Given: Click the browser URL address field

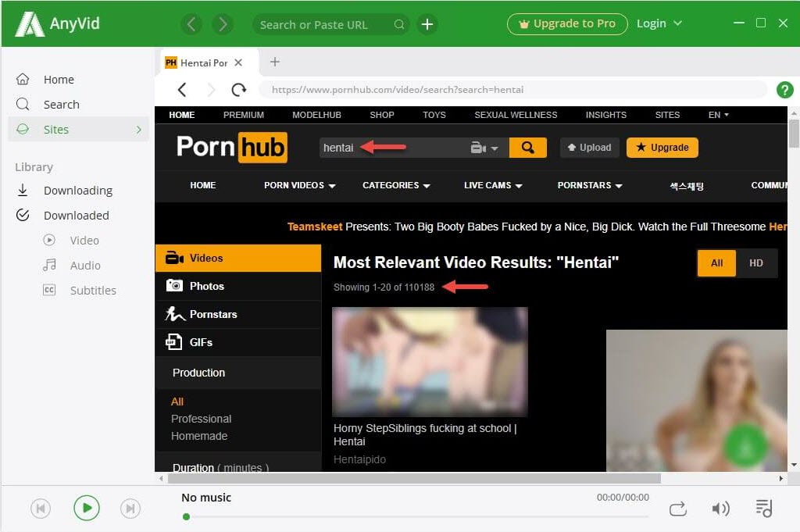Looking at the screenshot, I should [x=512, y=90].
